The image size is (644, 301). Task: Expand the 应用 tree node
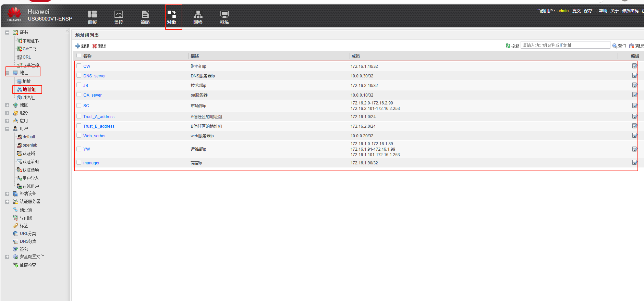(7, 121)
